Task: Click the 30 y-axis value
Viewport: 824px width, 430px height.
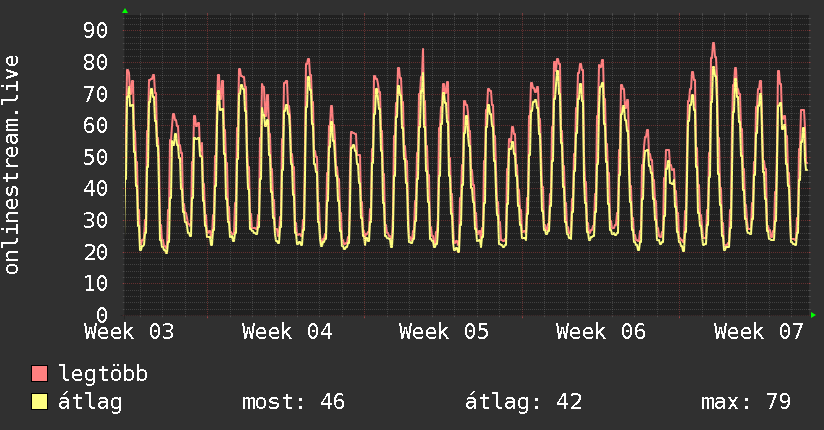Action: (96, 220)
